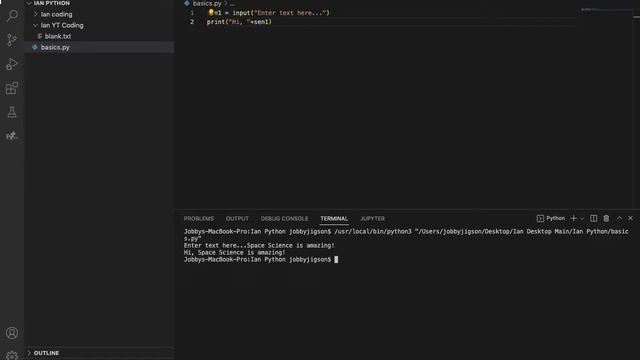Screen dimensions: 640x360
Task: Switch to the PROBLEMS tab
Action: coord(199,218)
